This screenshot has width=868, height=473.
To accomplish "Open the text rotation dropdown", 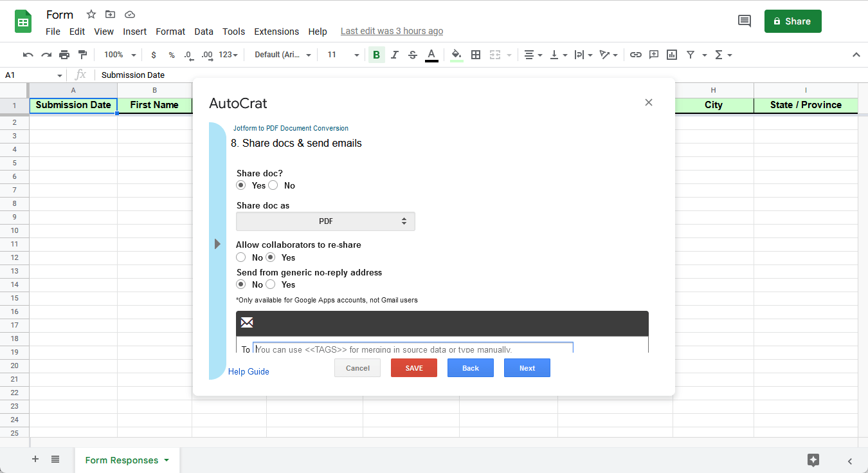I will click(x=608, y=55).
